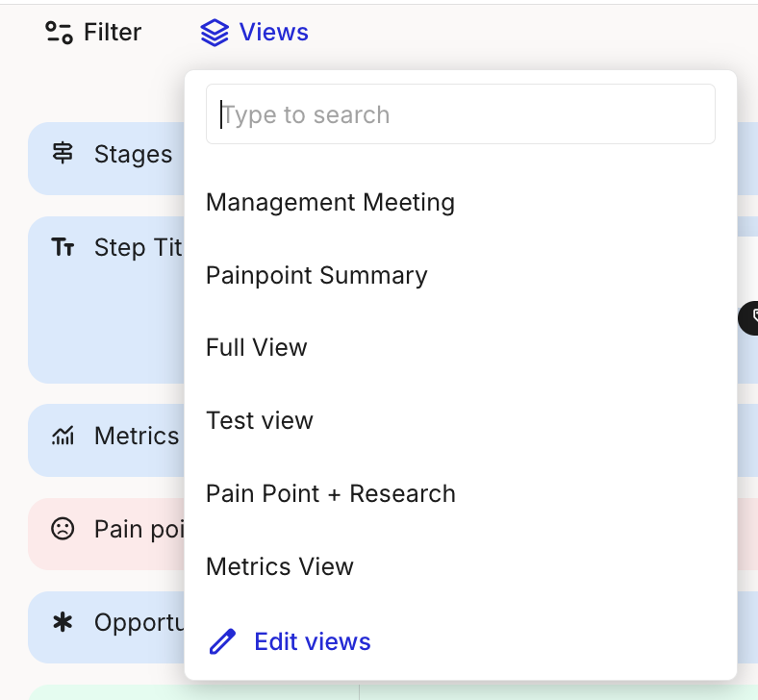Image resolution: width=758 pixels, height=700 pixels.
Task: Click the Filter sliders icon
Action: (59, 33)
